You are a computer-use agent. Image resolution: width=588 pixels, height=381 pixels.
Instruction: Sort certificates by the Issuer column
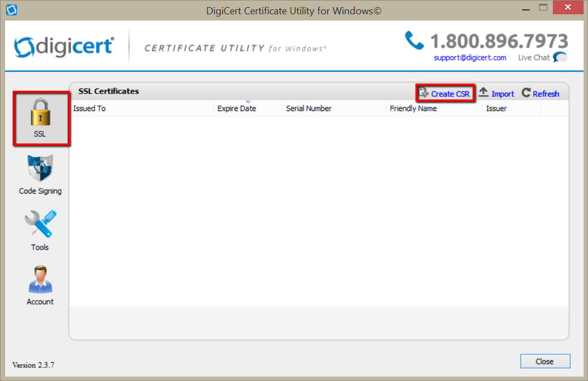511,108
